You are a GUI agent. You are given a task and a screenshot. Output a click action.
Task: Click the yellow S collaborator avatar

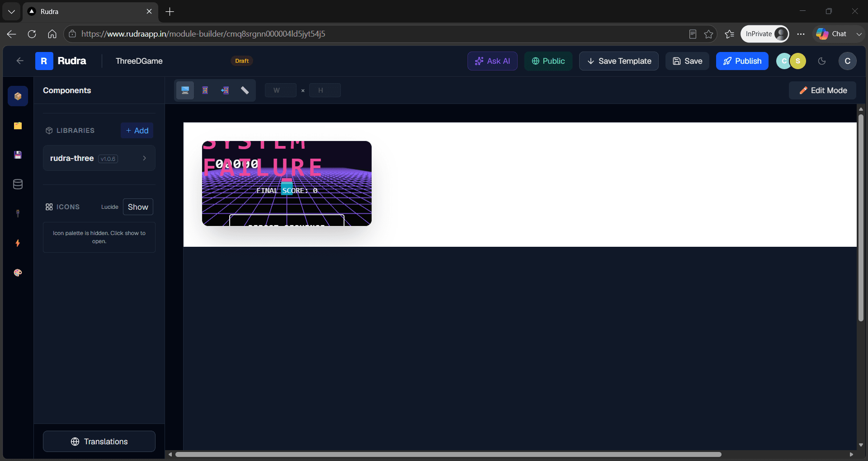[x=798, y=61]
